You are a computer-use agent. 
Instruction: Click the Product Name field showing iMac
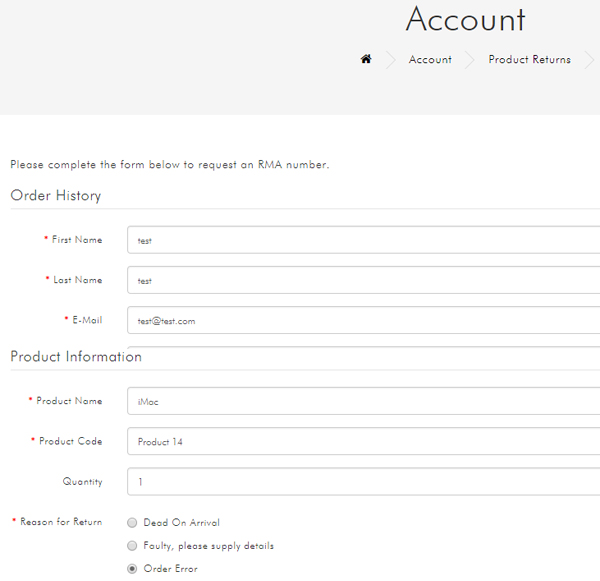(364, 401)
